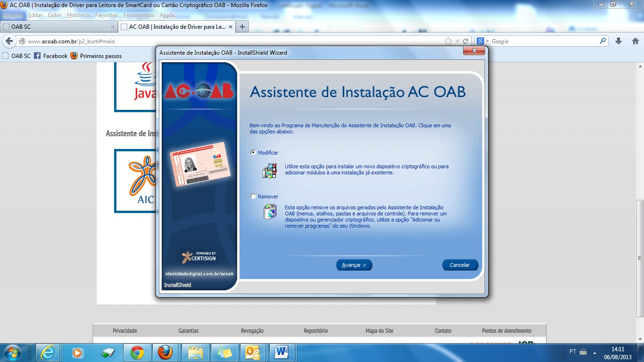Click the OAB card image
The width and height of the screenshot is (644, 362).
200,164
